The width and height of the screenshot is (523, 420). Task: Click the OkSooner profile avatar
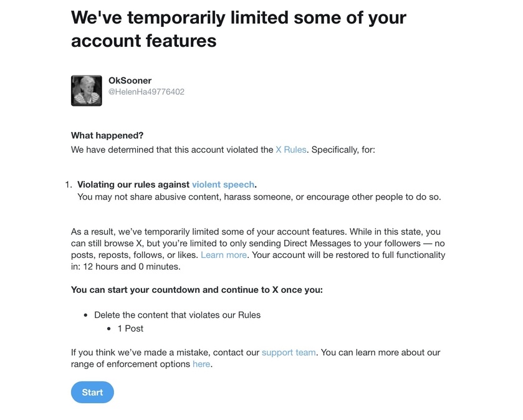(x=87, y=90)
